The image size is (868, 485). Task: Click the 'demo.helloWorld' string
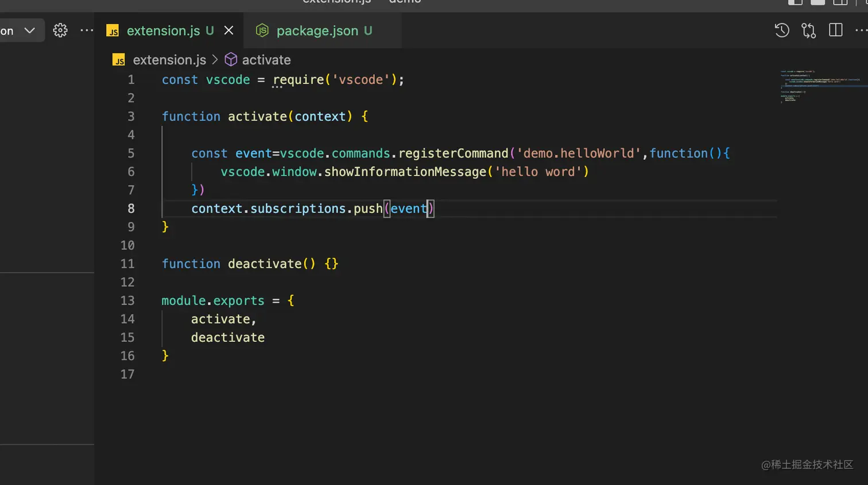click(579, 153)
